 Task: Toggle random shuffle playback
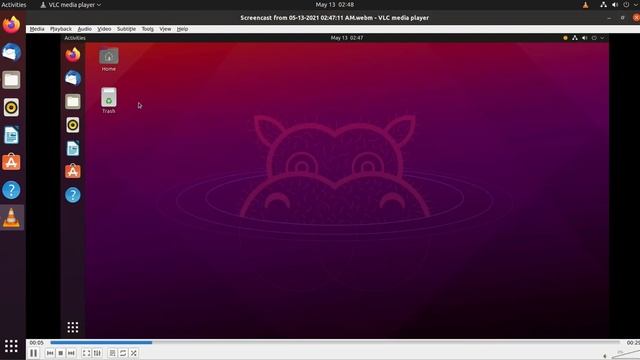pos(133,353)
